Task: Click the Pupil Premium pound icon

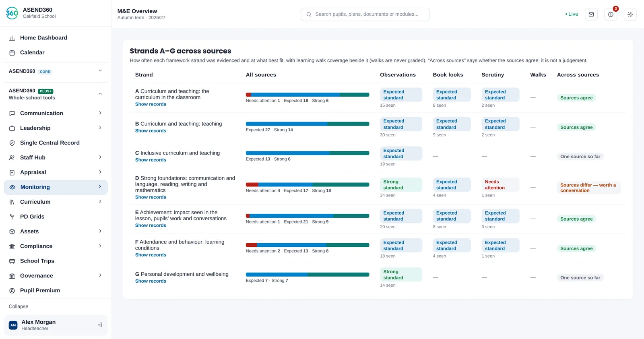Action: pyautogui.click(x=12, y=291)
